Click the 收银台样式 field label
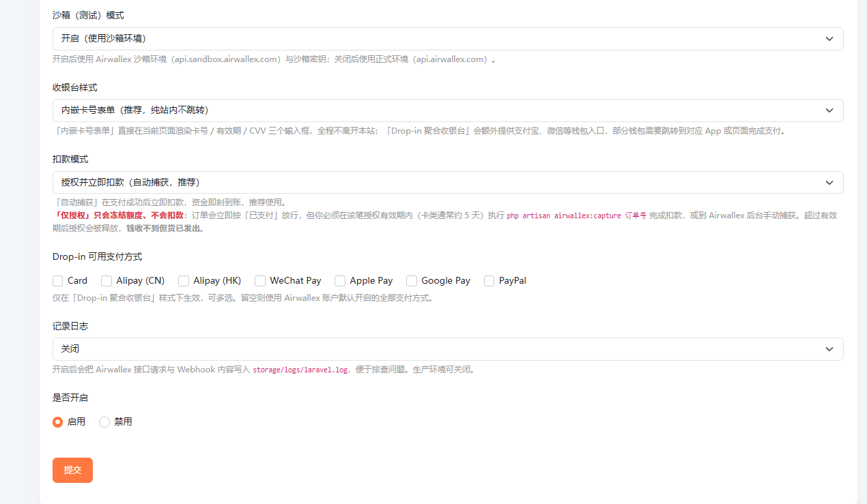 click(x=74, y=88)
